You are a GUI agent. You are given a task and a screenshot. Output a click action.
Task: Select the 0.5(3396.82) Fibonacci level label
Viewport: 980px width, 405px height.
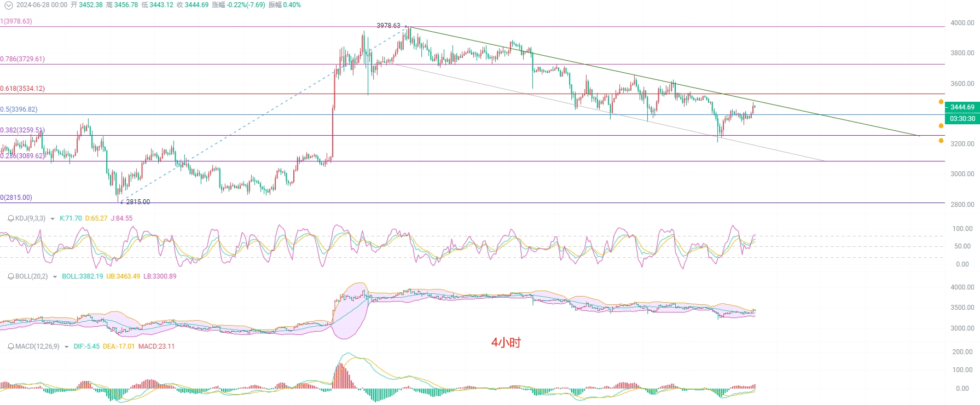[19, 109]
